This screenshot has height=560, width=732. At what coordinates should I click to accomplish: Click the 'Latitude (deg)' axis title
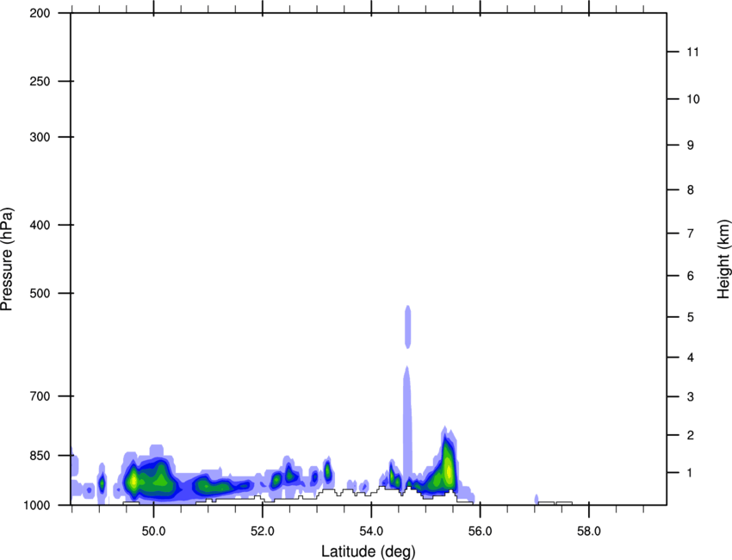click(x=368, y=551)
